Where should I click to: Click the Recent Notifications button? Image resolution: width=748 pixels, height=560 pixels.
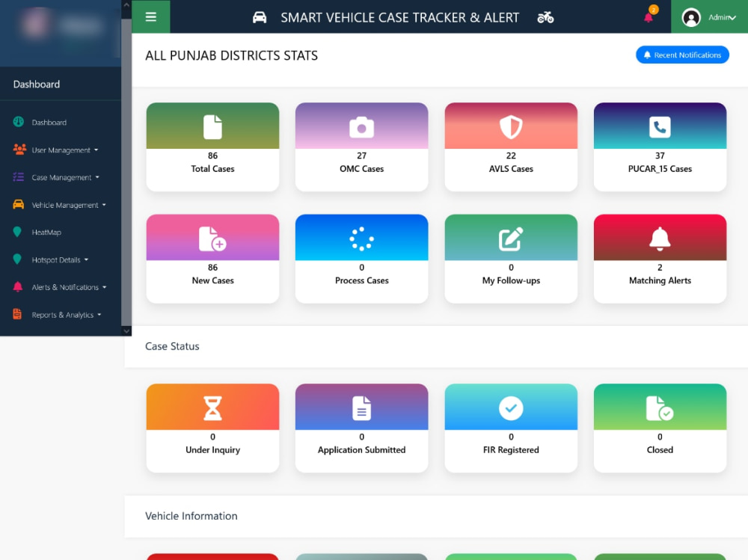pyautogui.click(x=682, y=55)
